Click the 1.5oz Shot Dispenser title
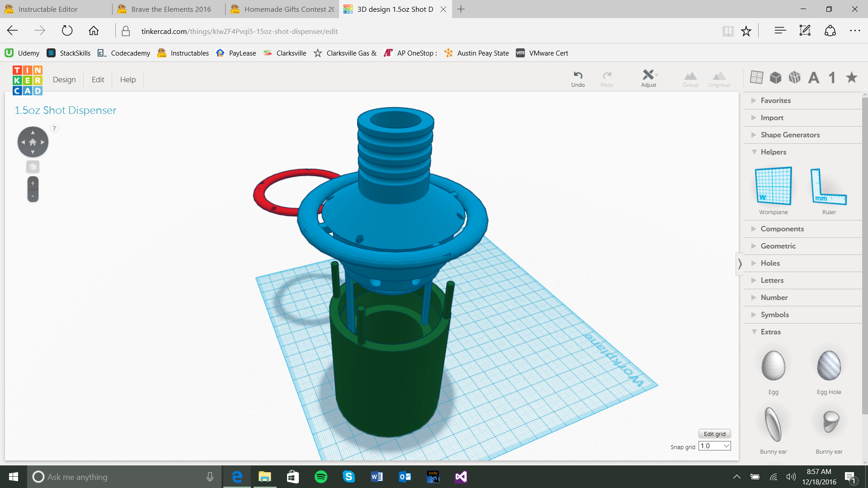The width and height of the screenshot is (868, 488). [66, 110]
